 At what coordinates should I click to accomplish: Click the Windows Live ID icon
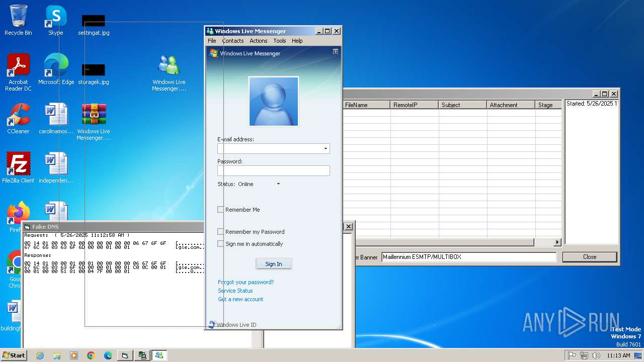[212, 325]
